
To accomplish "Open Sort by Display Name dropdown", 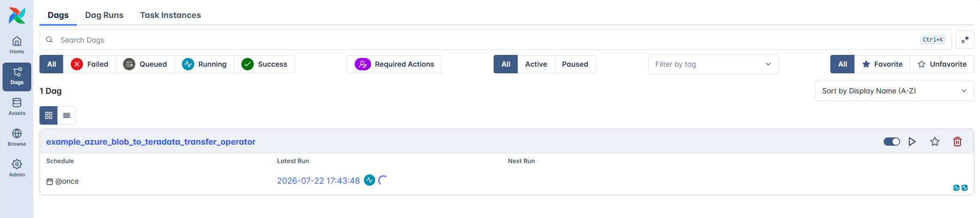I will (894, 91).
